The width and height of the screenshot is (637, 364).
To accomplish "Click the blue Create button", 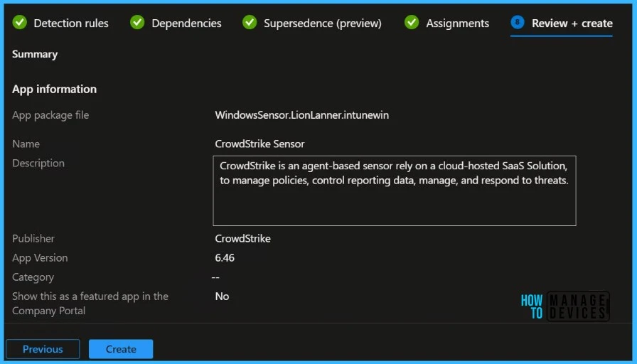I will [x=121, y=349].
